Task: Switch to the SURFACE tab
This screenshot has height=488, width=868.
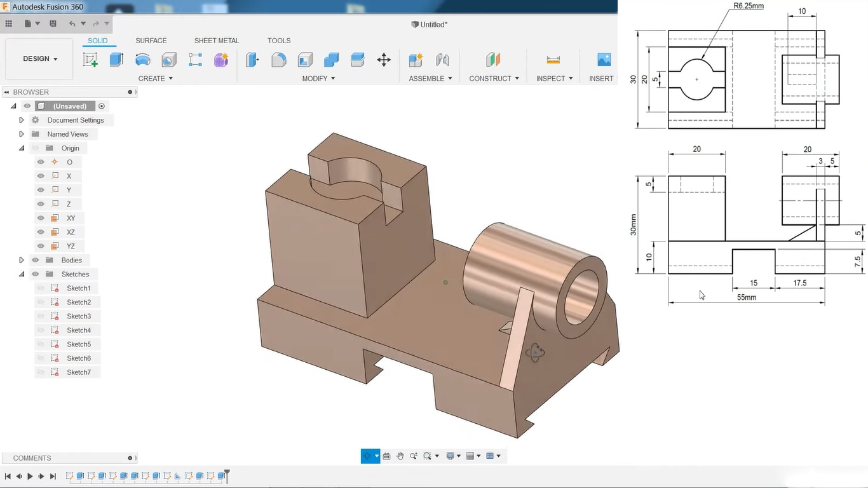Action: point(151,41)
